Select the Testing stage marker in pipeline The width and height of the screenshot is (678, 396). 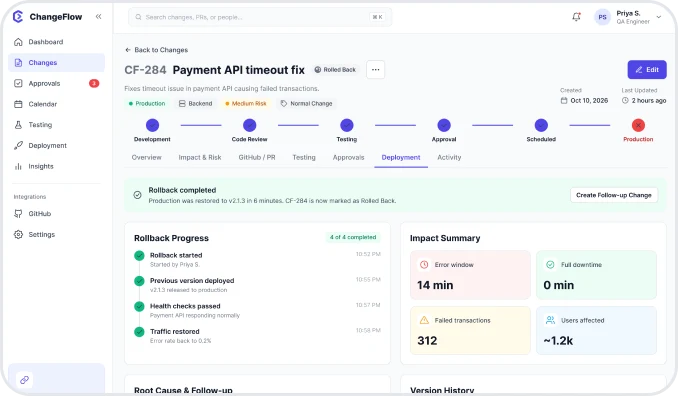pos(347,125)
